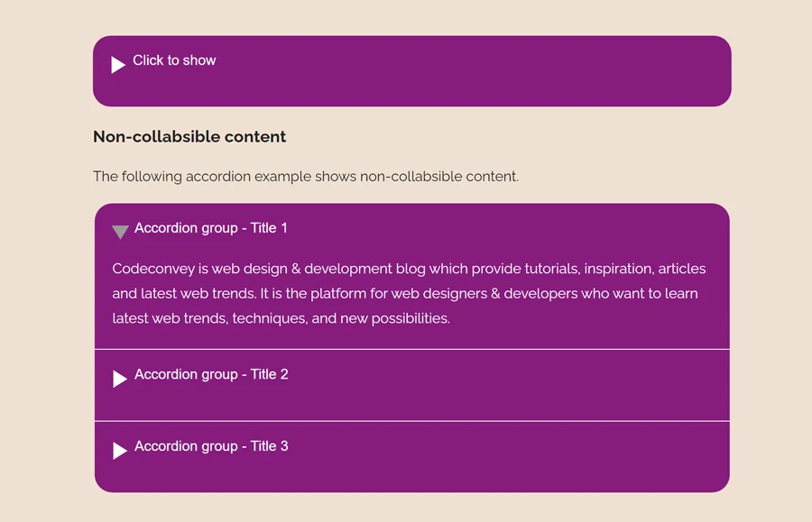Click the phrase "web designers & developers"
812x522 pixels.
click(460, 294)
